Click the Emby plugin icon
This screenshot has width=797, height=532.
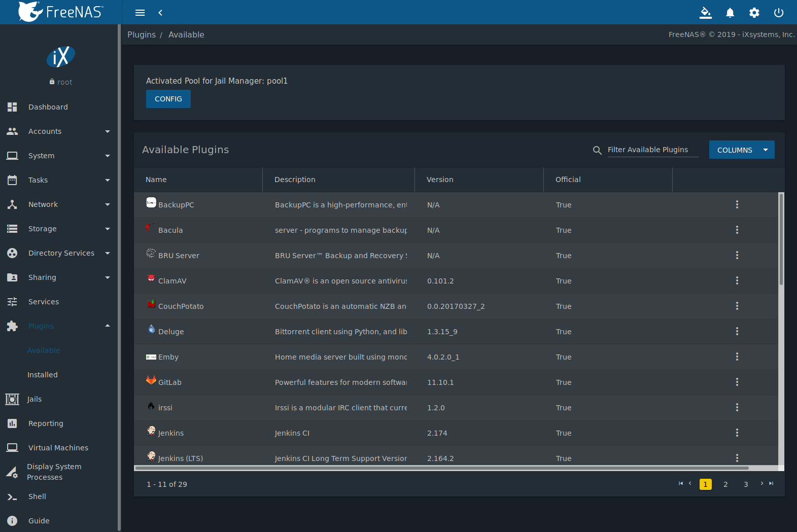(151, 357)
